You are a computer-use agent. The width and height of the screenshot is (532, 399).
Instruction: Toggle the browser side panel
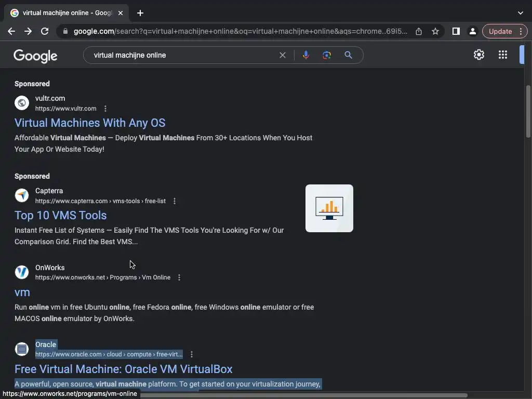(456, 31)
